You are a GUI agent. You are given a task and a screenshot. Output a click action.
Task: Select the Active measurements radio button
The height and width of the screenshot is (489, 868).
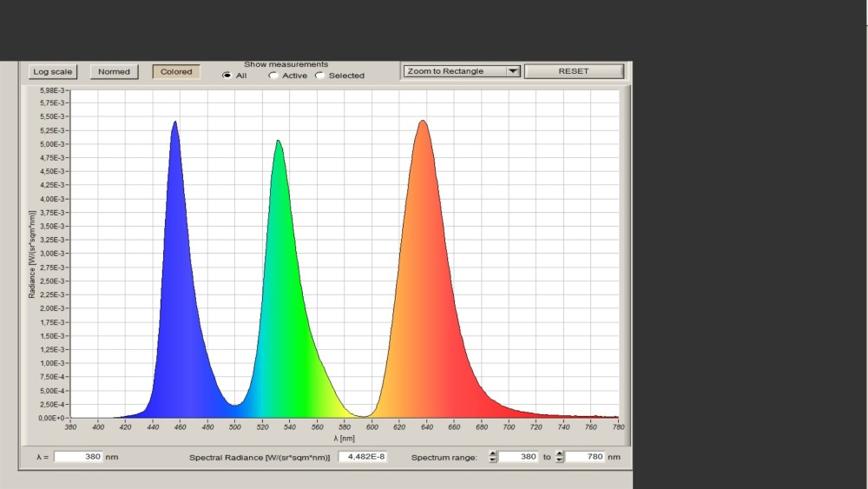(x=273, y=76)
